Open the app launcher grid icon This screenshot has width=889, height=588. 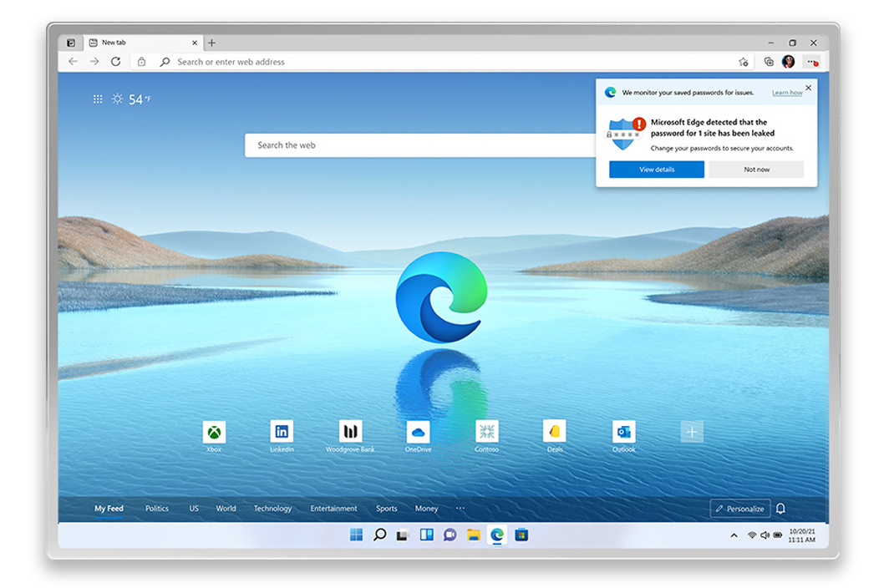(98, 99)
